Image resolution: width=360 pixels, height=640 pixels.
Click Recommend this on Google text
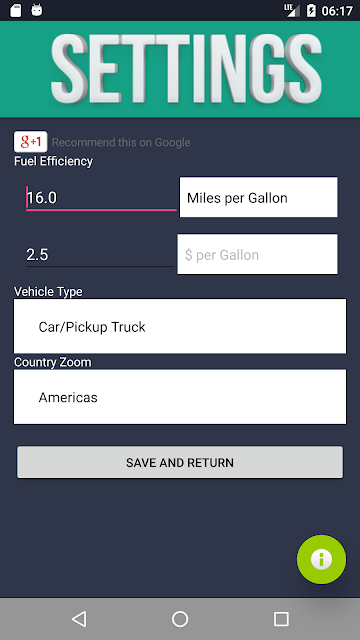click(x=121, y=142)
